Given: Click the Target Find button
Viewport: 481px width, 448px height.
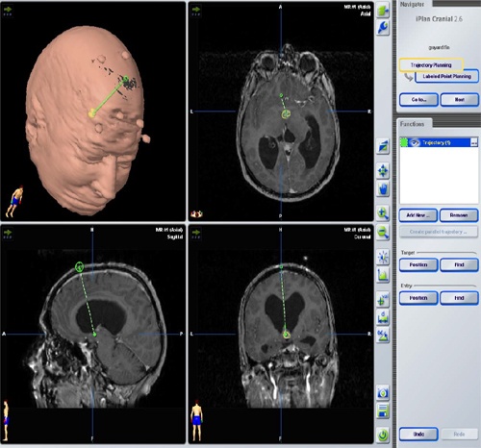Looking at the screenshot, I should [x=459, y=264].
